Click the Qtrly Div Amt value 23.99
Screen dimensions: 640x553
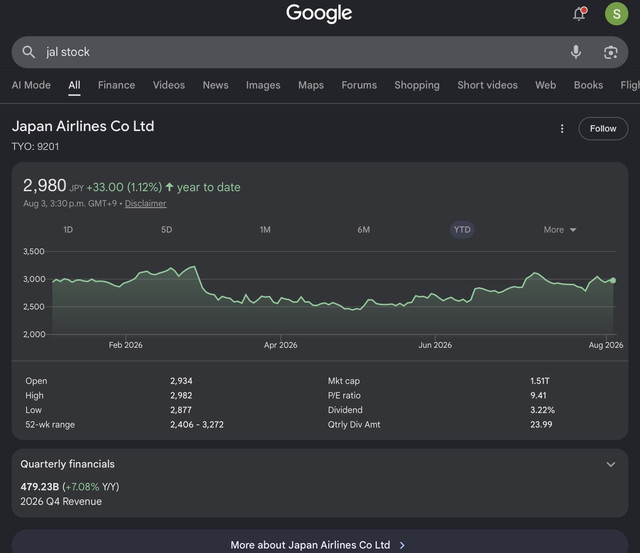(541, 424)
